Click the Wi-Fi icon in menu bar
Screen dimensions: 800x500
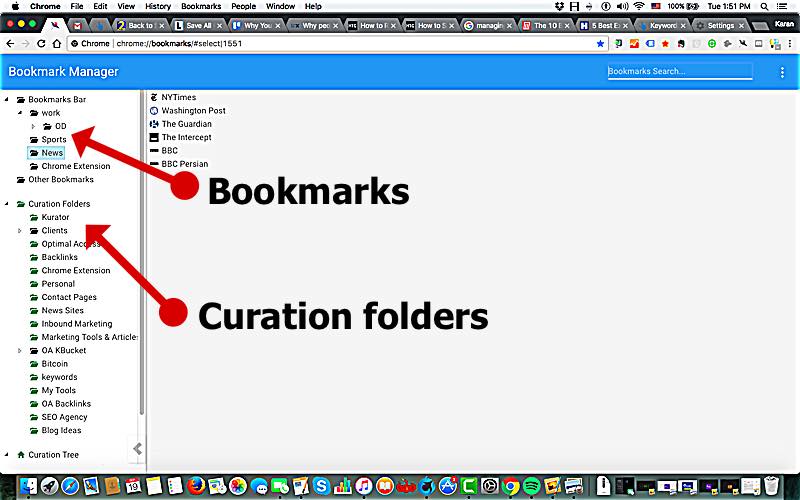[x=639, y=6]
